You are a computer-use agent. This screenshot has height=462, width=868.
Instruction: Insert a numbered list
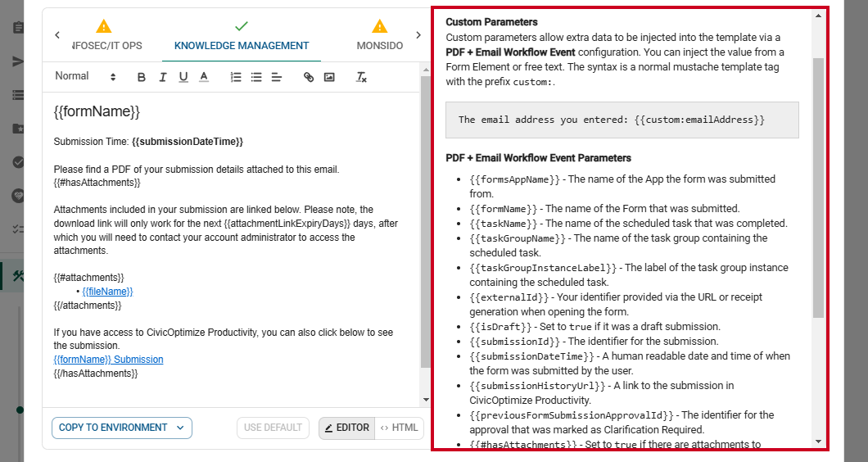click(x=236, y=78)
